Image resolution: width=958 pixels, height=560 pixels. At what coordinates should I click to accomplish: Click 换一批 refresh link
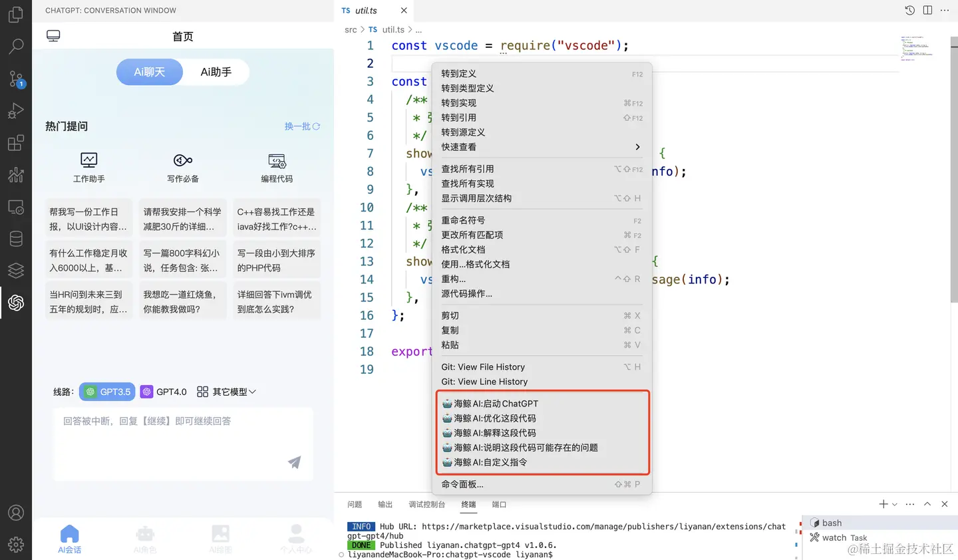303,126
